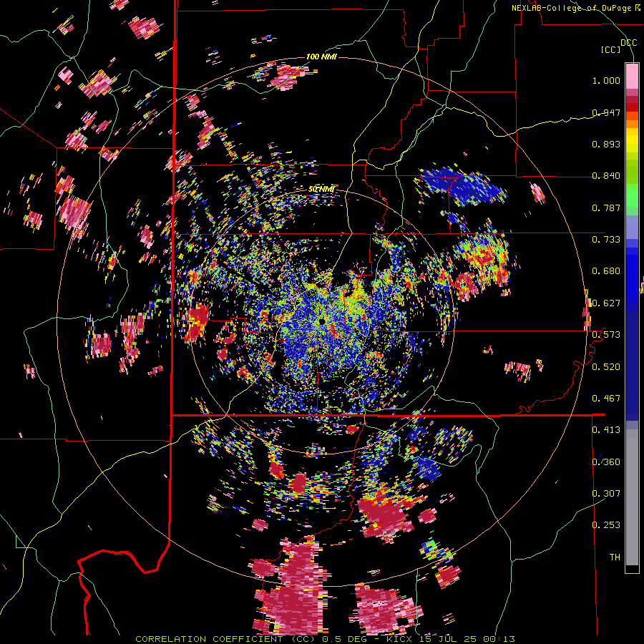The height and width of the screenshot is (644, 644).
Task: Select the 0.893 scale value
Action: 606,144
